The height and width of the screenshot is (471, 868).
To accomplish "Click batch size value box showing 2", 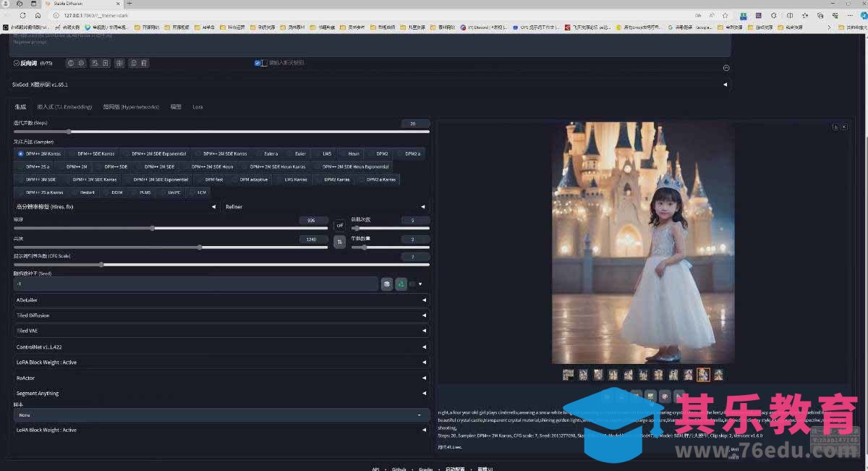I will (x=415, y=239).
